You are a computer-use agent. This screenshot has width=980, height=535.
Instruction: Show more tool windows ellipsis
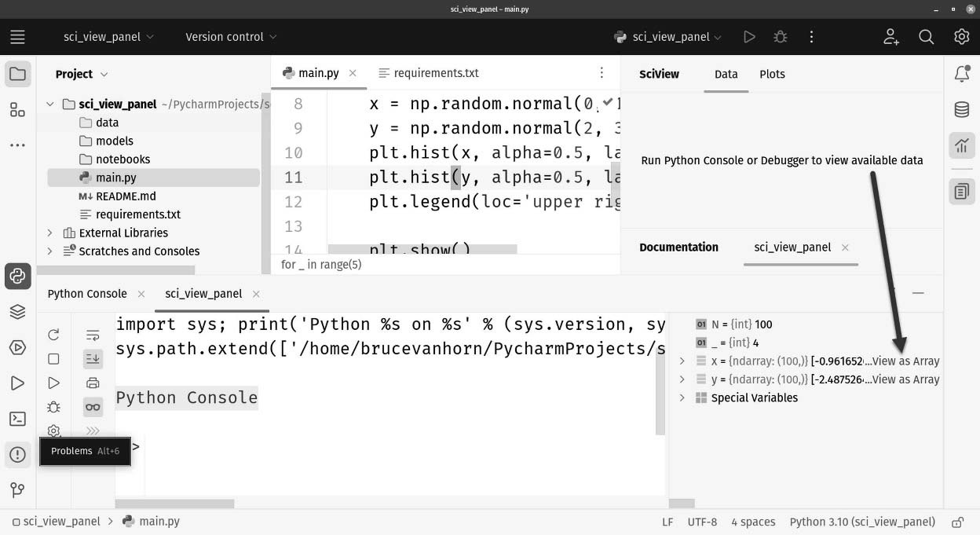[17, 145]
